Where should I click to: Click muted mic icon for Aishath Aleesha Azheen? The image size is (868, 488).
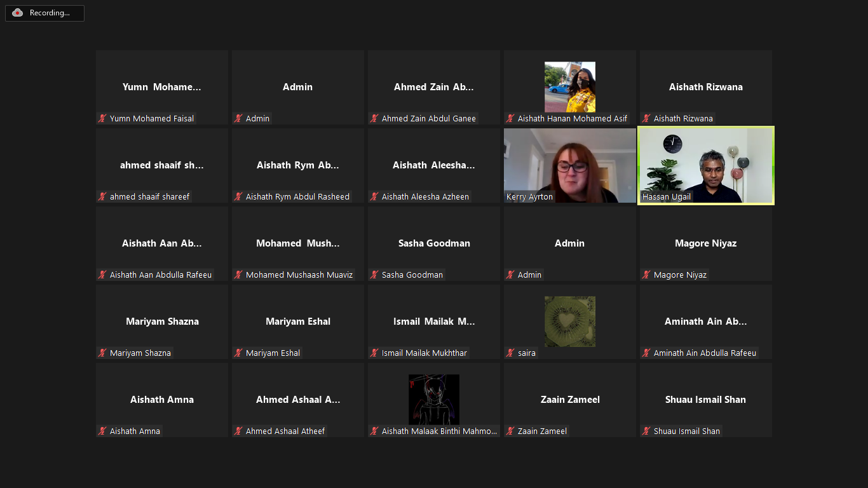374,196
